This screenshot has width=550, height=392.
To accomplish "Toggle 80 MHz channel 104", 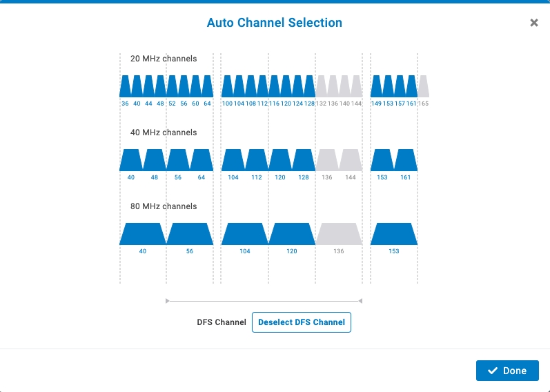I will (x=245, y=234).
